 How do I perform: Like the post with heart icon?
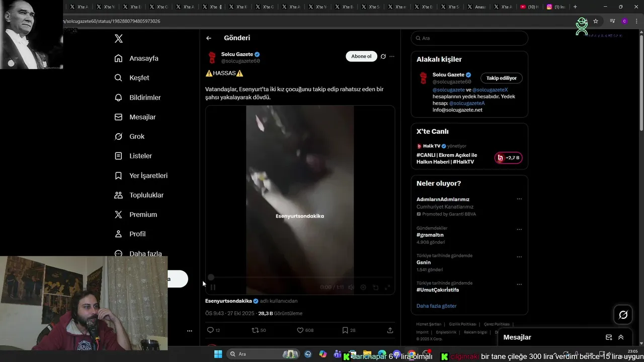(x=300, y=330)
